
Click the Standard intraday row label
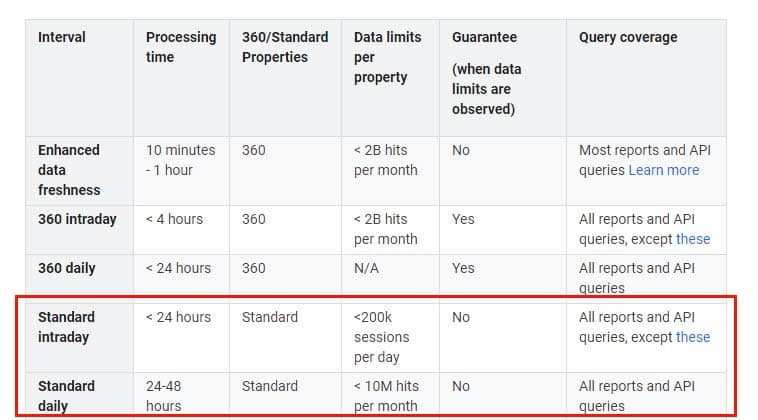click(x=66, y=327)
